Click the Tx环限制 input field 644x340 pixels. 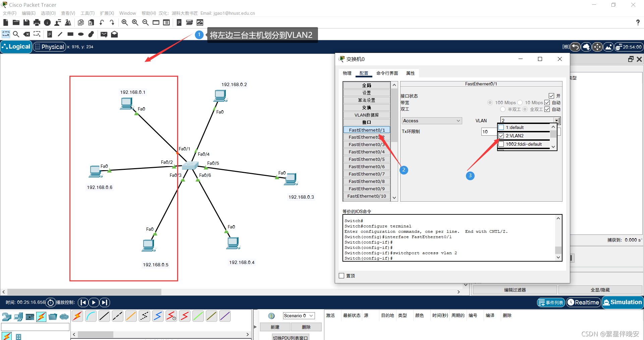(x=489, y=132)
